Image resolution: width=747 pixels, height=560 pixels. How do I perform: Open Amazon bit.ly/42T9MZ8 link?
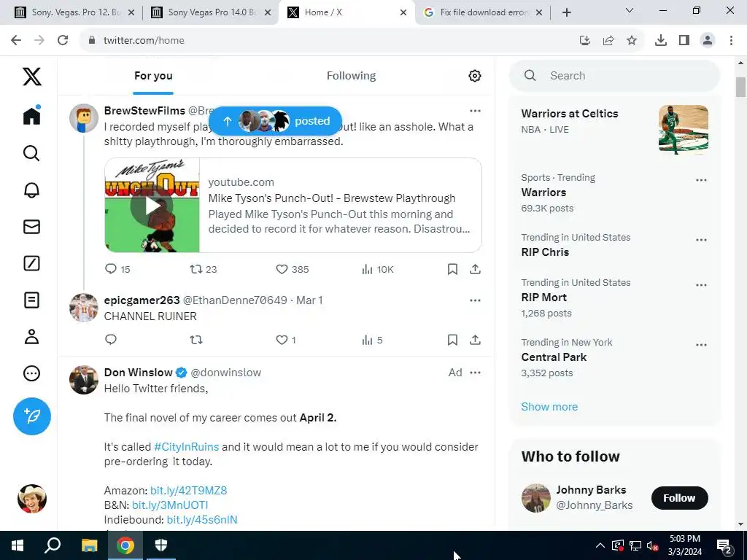[189, 491]
